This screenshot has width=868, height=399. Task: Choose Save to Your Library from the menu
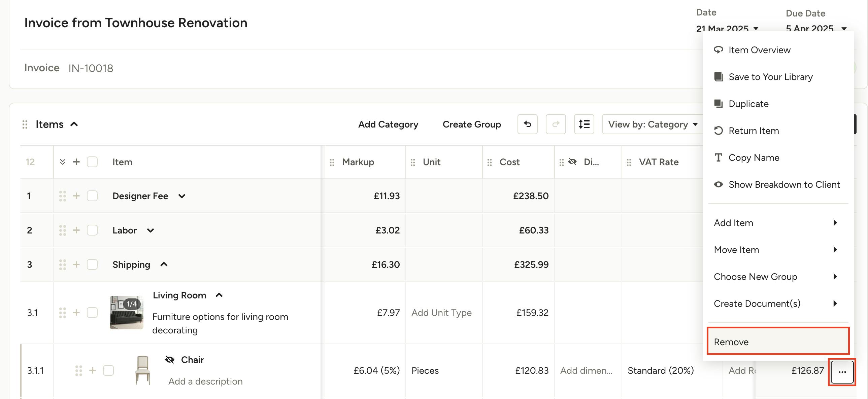pos(771,77)
